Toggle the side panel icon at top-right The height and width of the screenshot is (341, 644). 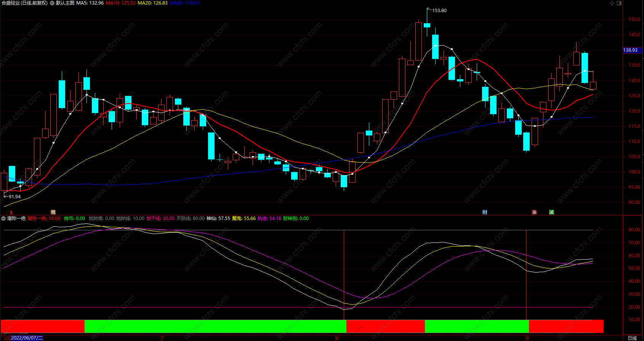tap(619, 3)
